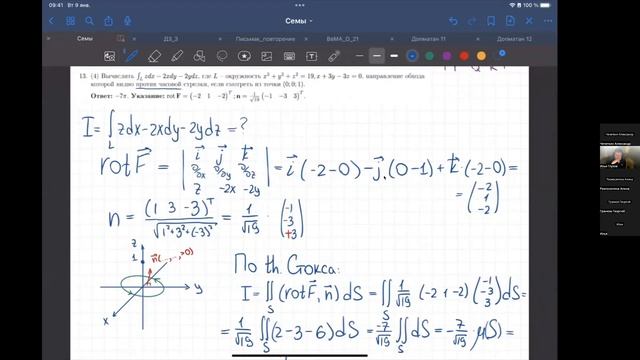640x360 pixels.
Task: Switch to the Допматан 11 tab
Action: tap(428, 39)
